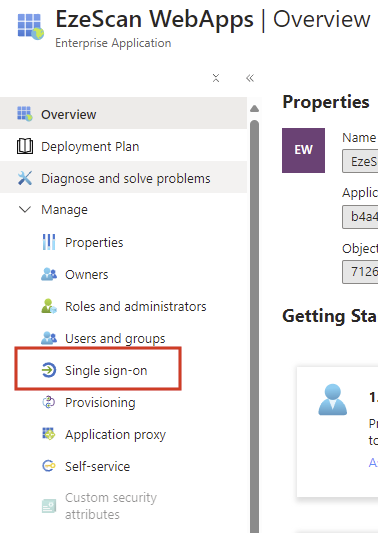The image size is (378, 533).
Task: Click the Properties bars icon
Action: point(49,242)
